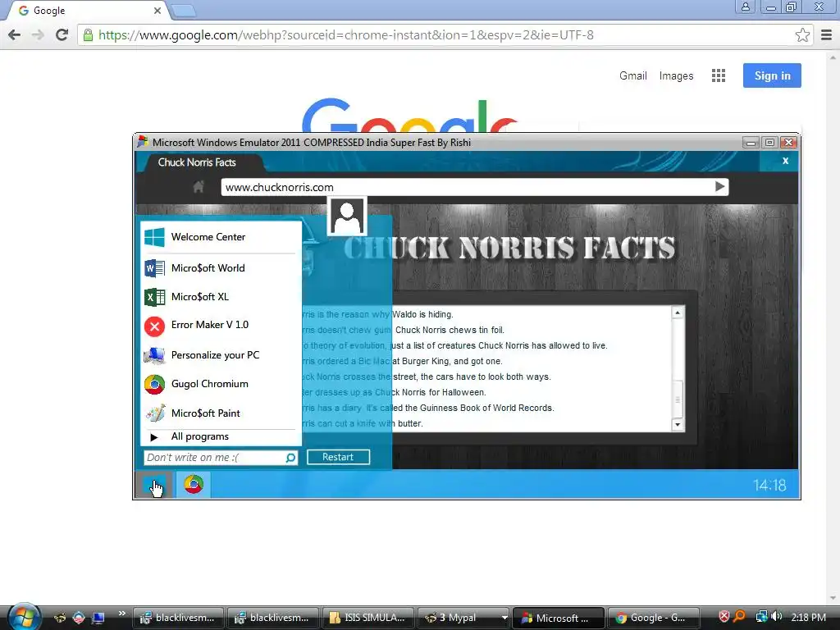Bookmark this page with the star icon

point(802,34)
